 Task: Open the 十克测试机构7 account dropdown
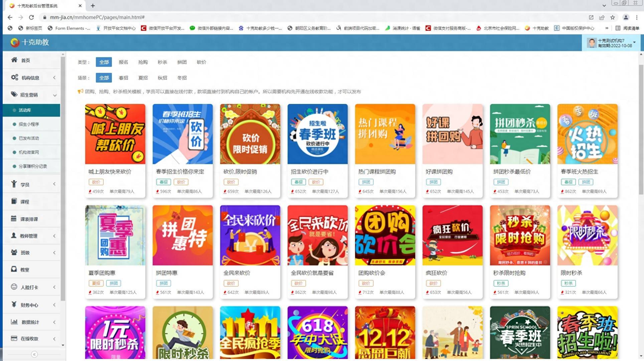coord(634,42)
